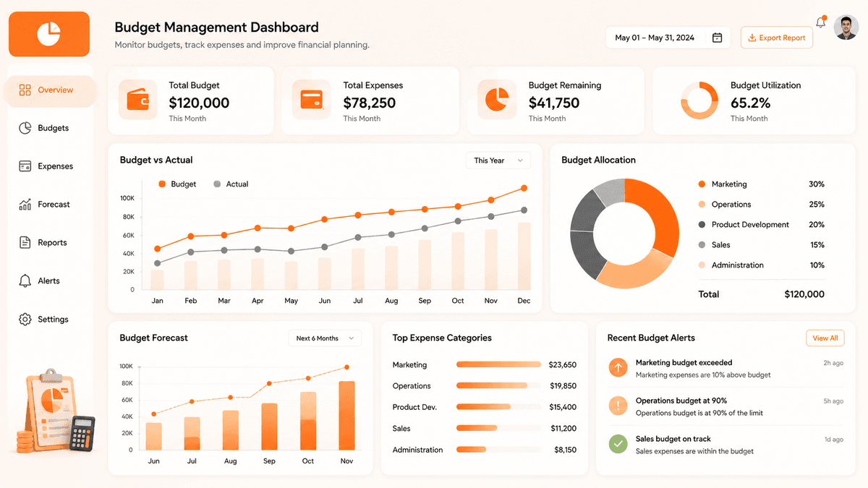Toggle the Budget series in chart legend
This screenshot has width=868, height=488.
tap(177, 184)
